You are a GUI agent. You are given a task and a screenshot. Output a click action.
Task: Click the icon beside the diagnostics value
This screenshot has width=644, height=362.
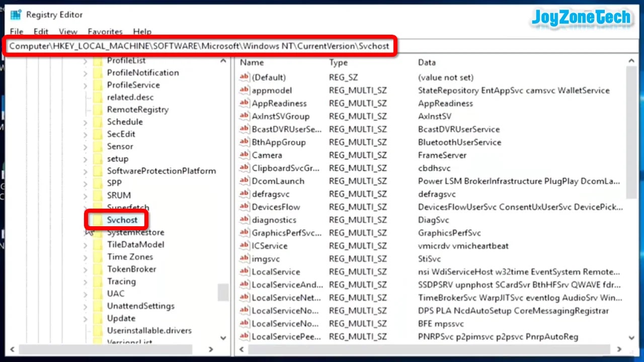245,220
